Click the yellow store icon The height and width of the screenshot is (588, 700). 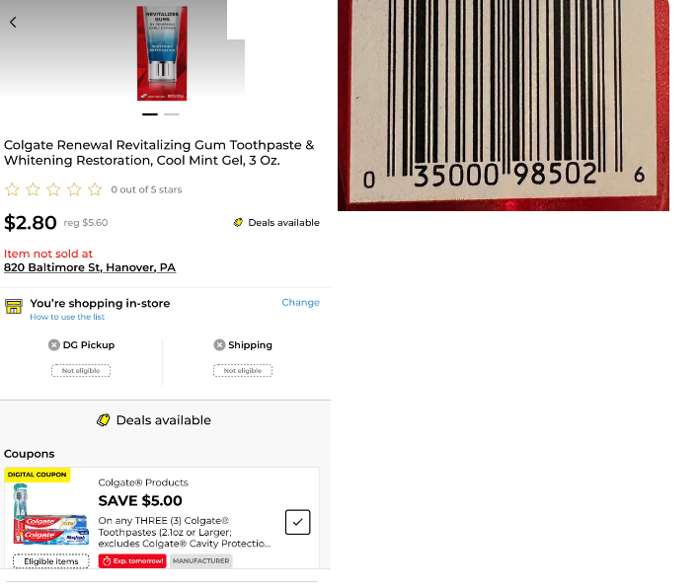click(14, 307)
